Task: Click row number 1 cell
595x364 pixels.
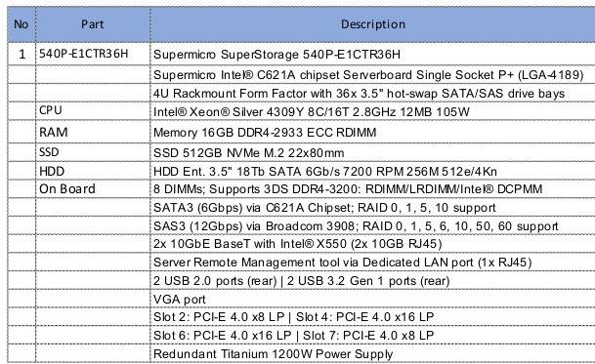Action: coord(21,54)
